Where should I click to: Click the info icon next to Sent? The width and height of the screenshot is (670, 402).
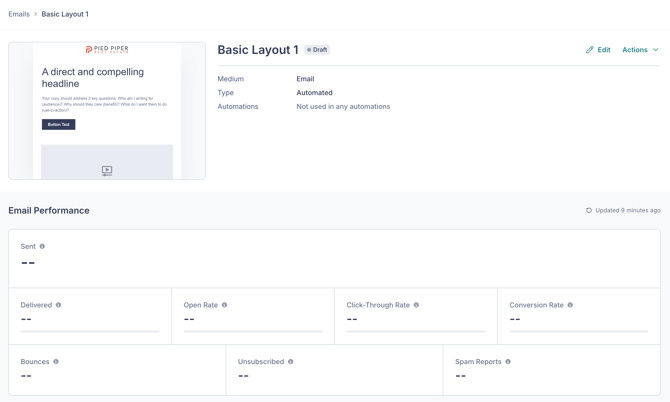[42, 246]
